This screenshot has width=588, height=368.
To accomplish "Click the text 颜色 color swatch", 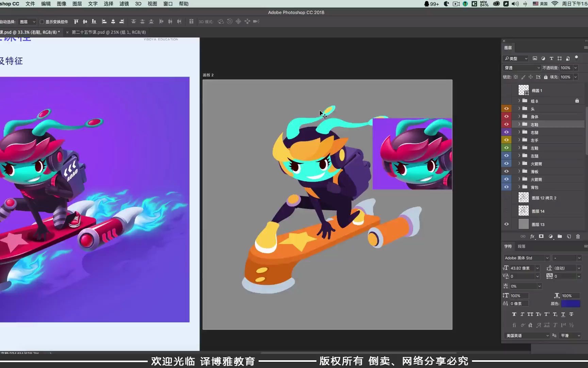I will point(571,304).
